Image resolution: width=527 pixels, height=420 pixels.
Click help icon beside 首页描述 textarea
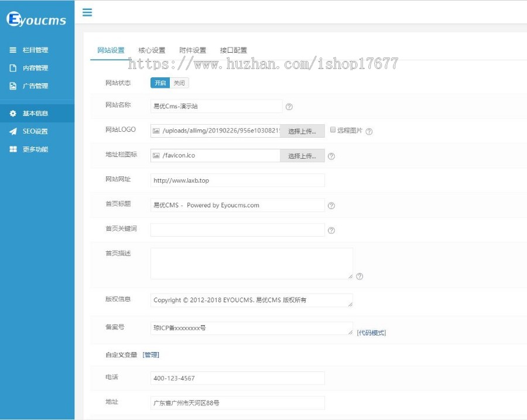click(360, 276)
